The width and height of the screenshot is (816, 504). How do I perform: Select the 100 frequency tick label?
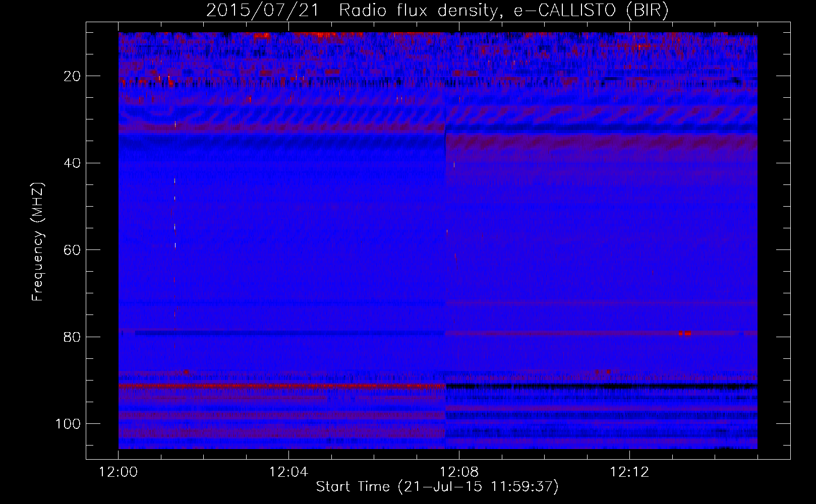coord(68,424)
